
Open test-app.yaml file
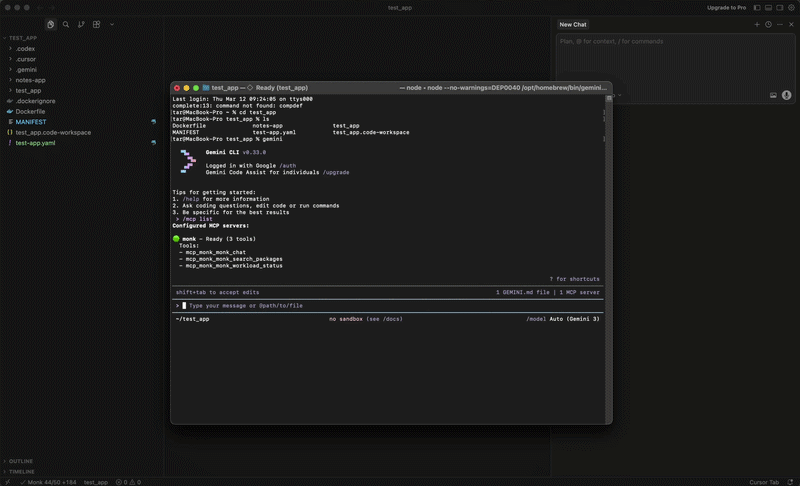(35, 143)
